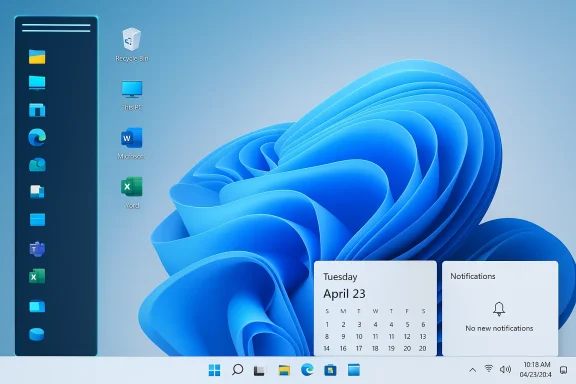The width and height of the screenshot is (576, 384).
Task: Select day 12 in the calendar
Action: tap(407, 337)
